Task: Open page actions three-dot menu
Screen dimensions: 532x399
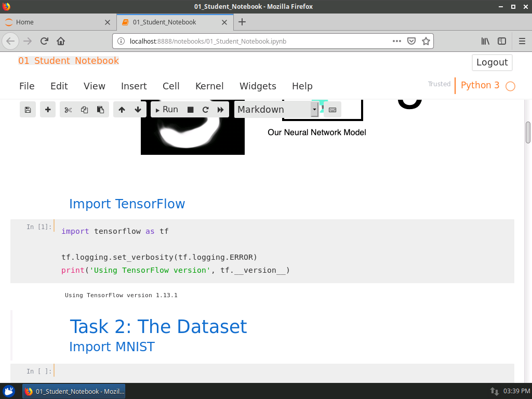Action: click(396, 41)
